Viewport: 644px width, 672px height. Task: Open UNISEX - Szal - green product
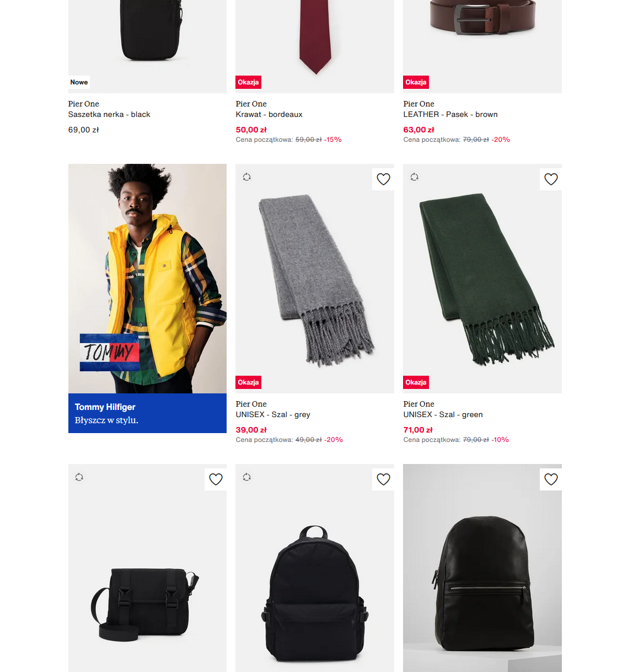[443, 414]
